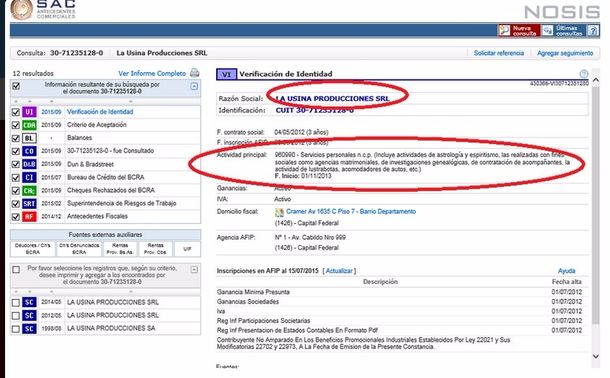This screenshot has height=378, width=610.
Task: Collapse the search results section by document
Action: coord(194,86)
